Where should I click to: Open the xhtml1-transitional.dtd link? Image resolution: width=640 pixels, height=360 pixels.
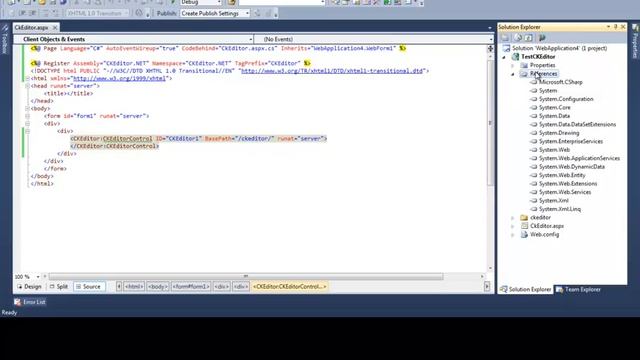[x=332, y=71]
